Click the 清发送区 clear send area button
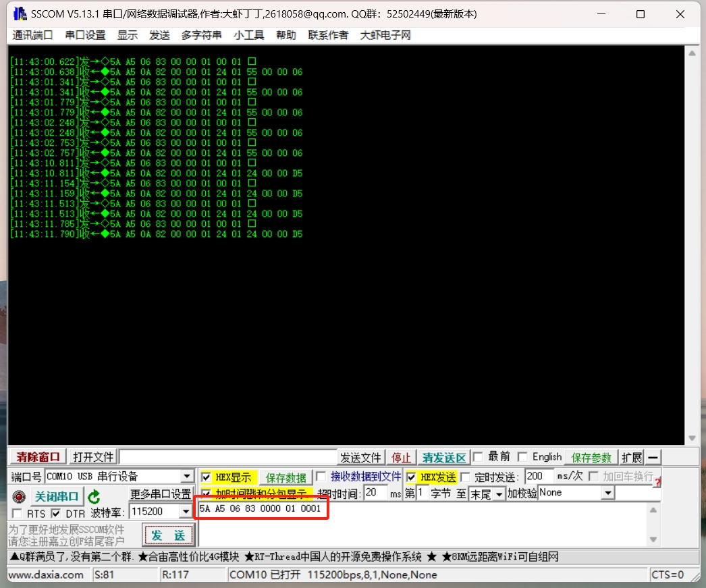This screenshot has height=588, width=706. (444, 458)
